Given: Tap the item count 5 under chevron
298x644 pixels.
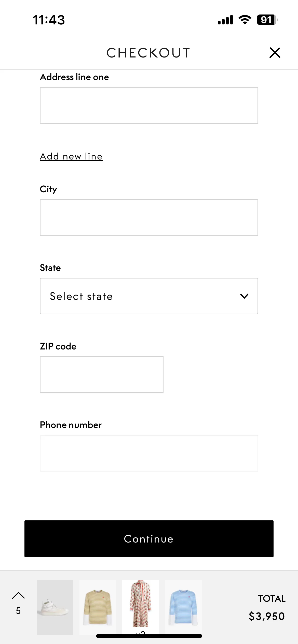Looking at the screenshot, I should click(x=18, y=611).
